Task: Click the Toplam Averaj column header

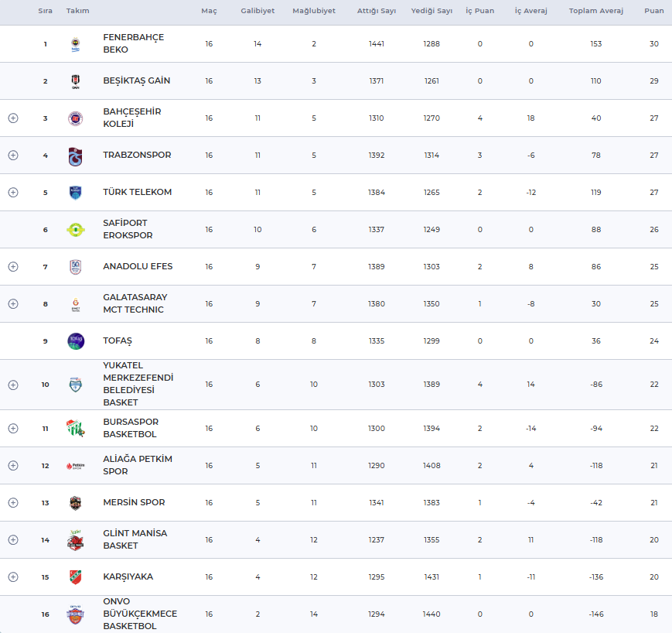Action: (x=595, y=12)
